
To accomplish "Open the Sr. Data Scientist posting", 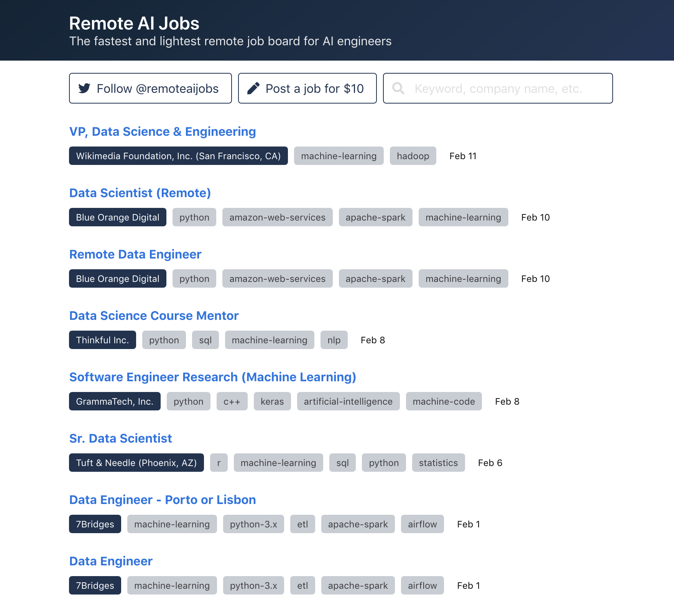I will click(120, 438).
